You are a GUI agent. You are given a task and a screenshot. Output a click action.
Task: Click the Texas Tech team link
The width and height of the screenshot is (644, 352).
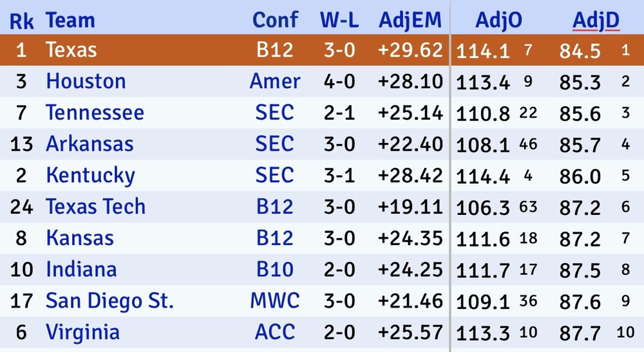point(95,207)
